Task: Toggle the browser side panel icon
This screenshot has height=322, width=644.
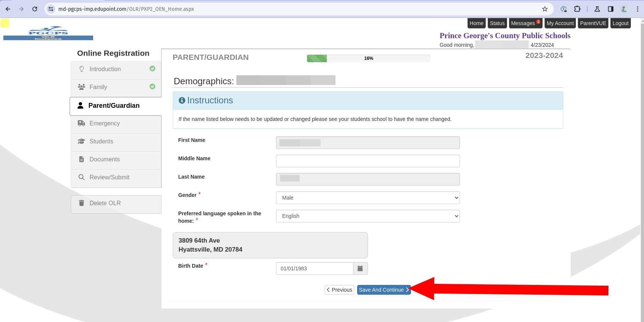Action: 610,9
